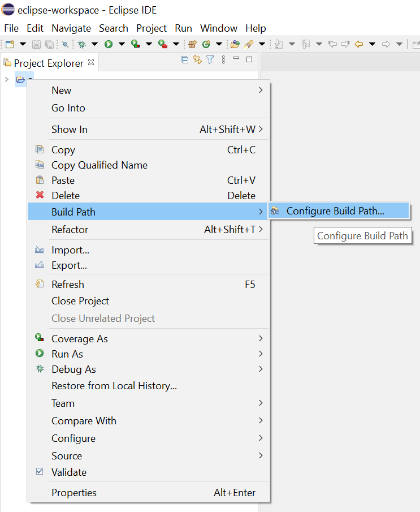This screenshot has width=420, height=512.
Task: Click the New Java Package toolbar icon
Action: tap(193, 44)
